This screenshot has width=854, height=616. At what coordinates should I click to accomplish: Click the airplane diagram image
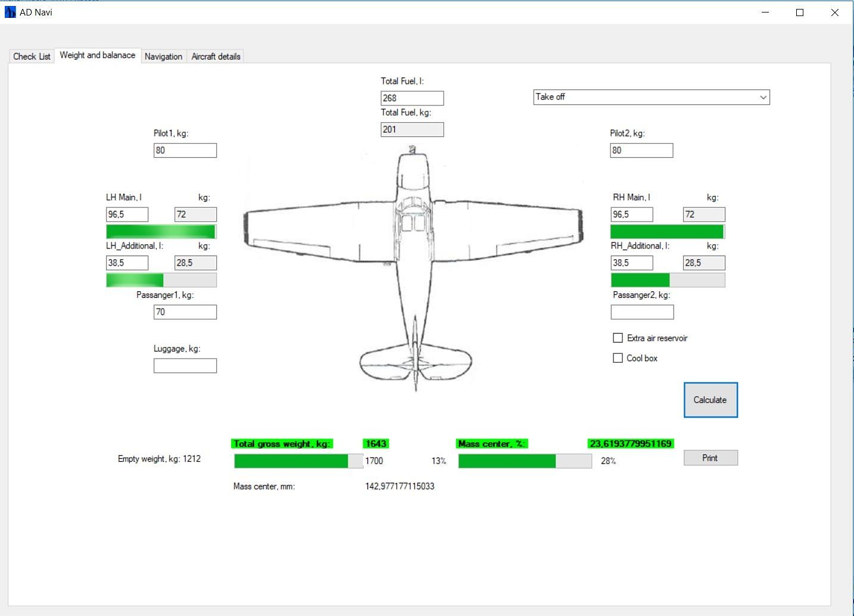pos(413,268)
